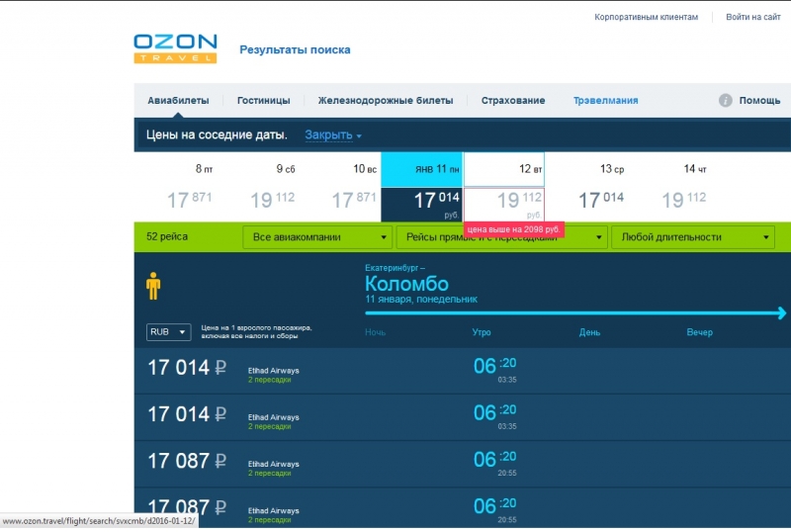
Task: Expand the Все авиакомпании dropdown
Action: coord(320,237)
